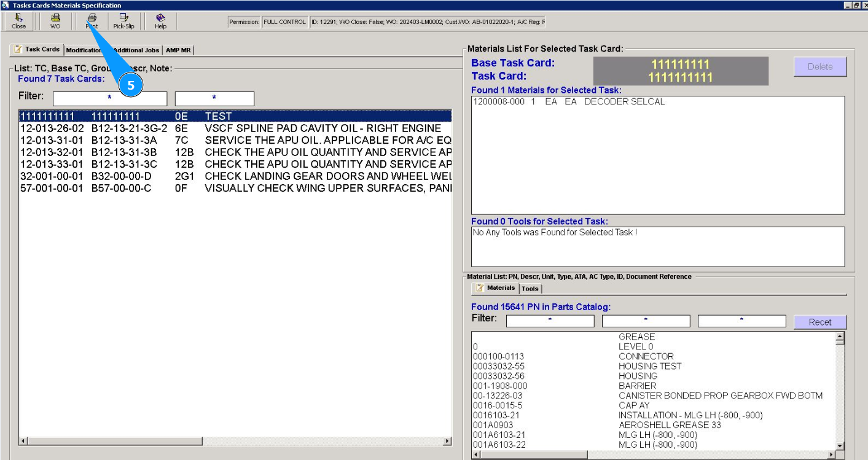
Task: Click the Delete button
Action: pos(820,67)
